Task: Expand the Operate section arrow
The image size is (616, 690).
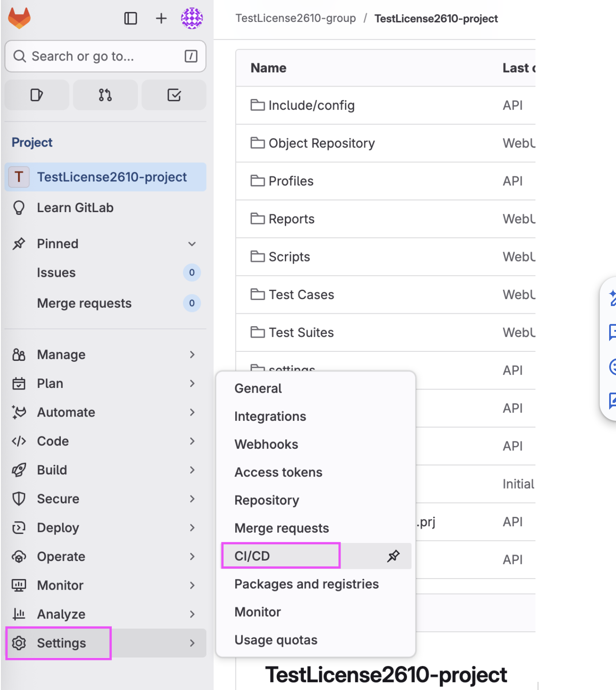Action: [192, 557]
